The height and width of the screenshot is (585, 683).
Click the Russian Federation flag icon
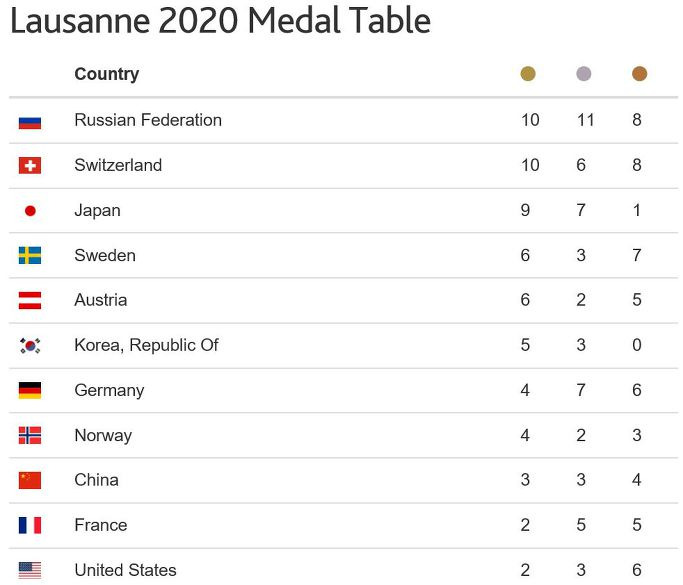point(30,122)
